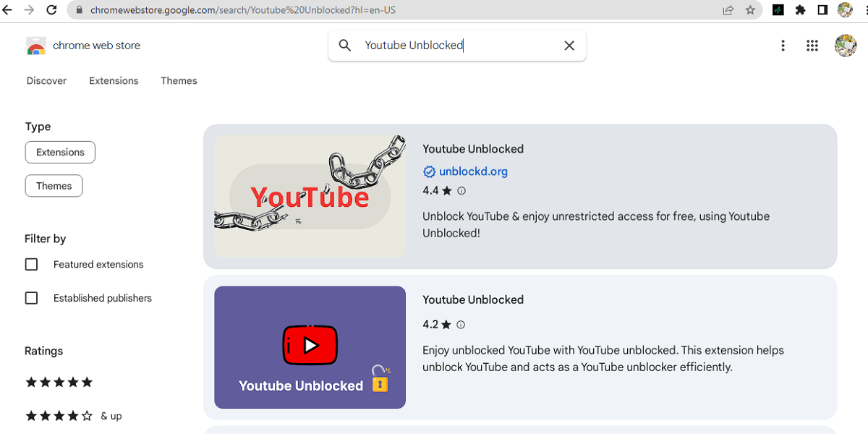The width and height of the screenshot is (868, 434).
Task: Open the purple Youtube Unblocked thumbnail
Action: click(310, 347)
